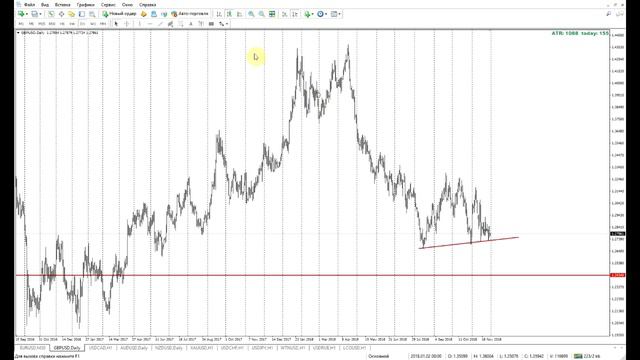Switch chart to line chart type
This screenshot has width=640, height=360.
pos(240,14)
